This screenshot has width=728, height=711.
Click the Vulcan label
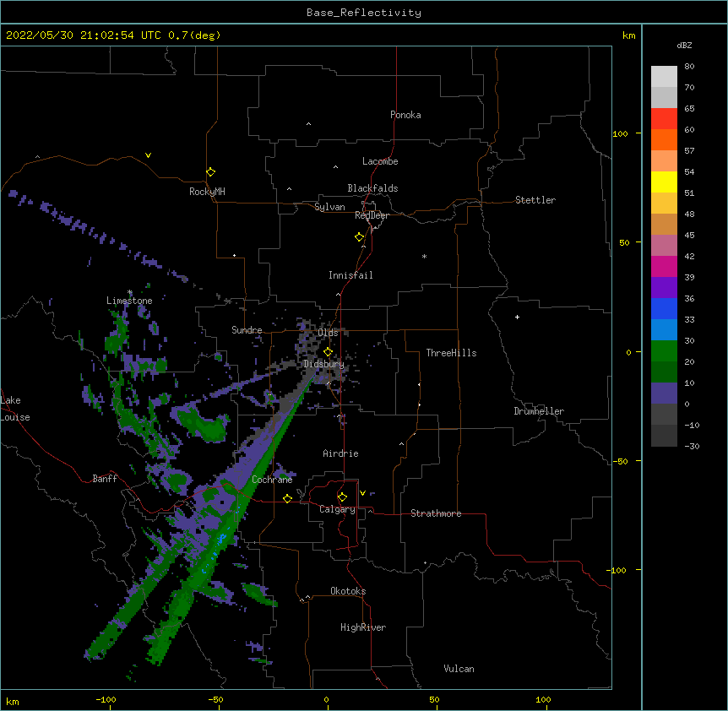459,669
